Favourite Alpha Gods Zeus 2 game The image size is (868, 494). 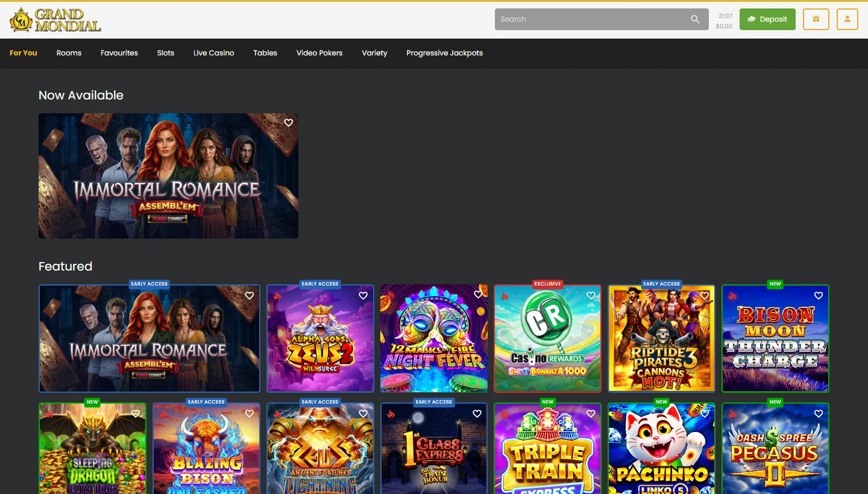pyautogui.click(x=363, y=296)
